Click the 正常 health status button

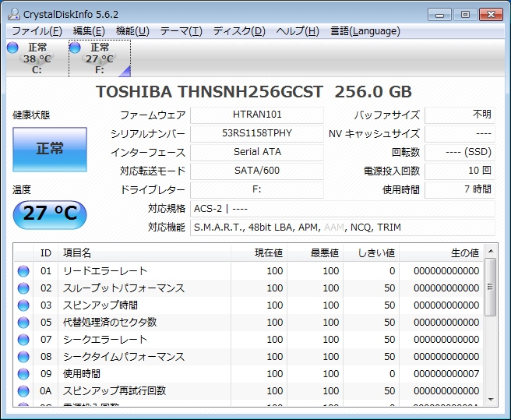click(50, 149)
